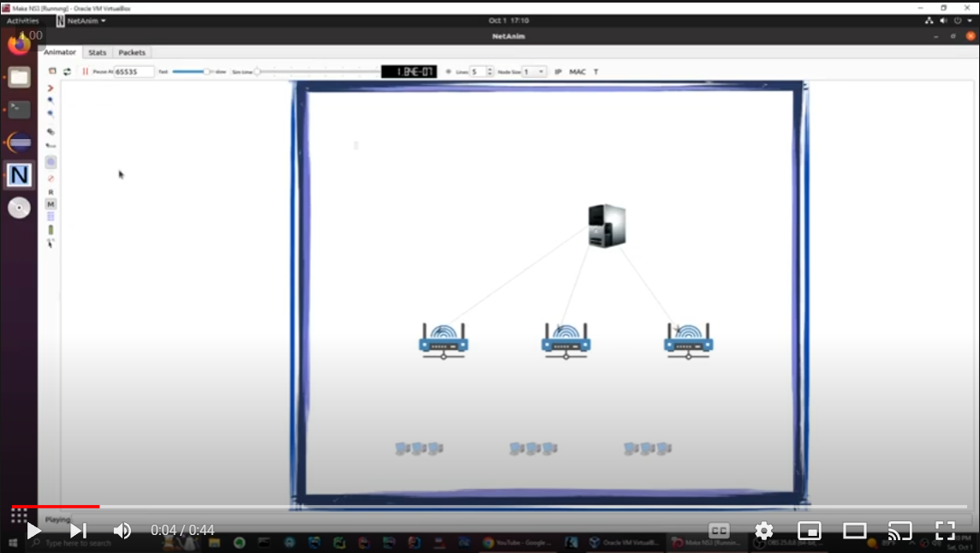
Task: Switch to the Animator tab
Action: pos(59,52)
